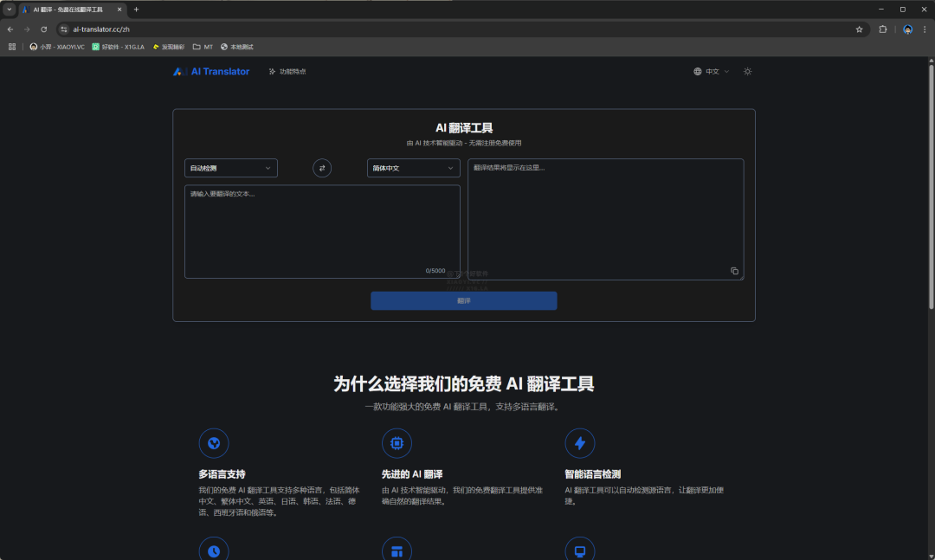935x560 pixels.
Task: Open the 小羿 - XIAOYI.VC bookmark
Action: [57, 47]
